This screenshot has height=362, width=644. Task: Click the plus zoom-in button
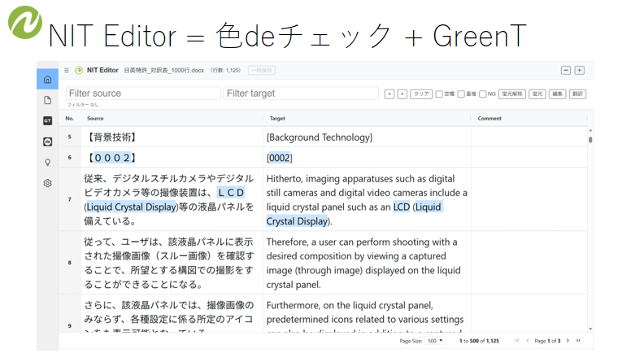click(579, 71)
